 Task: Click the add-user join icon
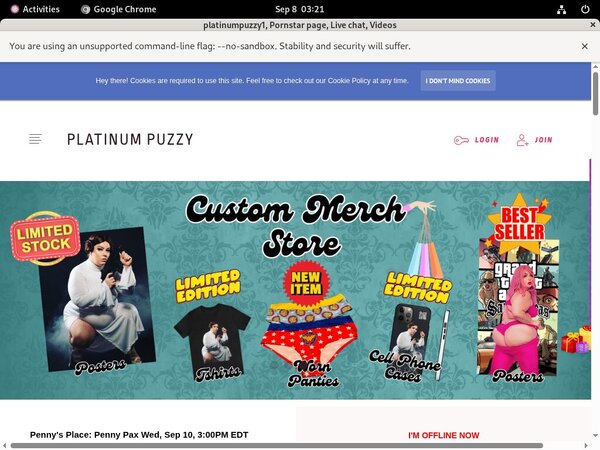coord(522,140)
